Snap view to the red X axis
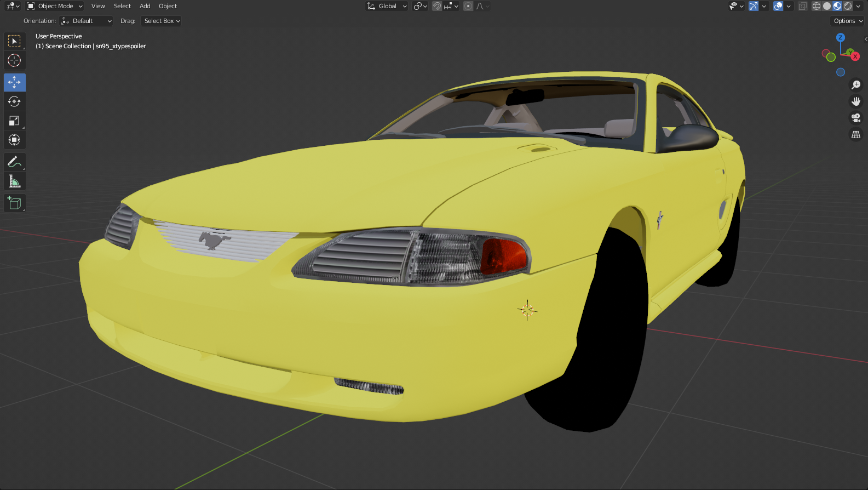This screenshot has height=490, width=868. click(855, 56)
